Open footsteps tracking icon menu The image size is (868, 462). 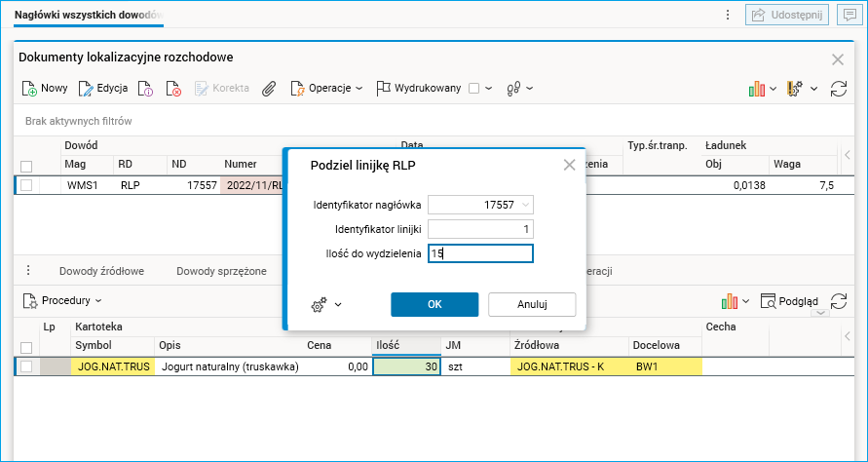click(519, 88)
